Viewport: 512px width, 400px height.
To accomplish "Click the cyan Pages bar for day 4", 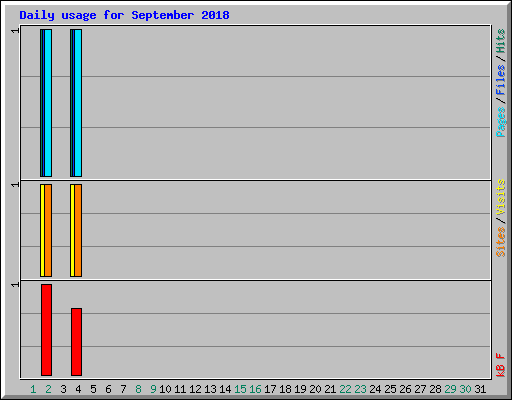I will pyautogui.click(x=78, y=103).
